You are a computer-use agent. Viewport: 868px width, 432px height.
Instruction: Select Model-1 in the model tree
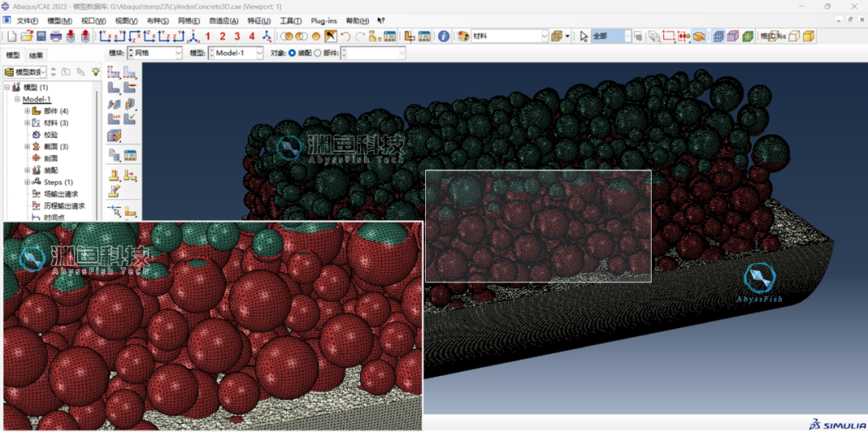(x=36, y=100)
